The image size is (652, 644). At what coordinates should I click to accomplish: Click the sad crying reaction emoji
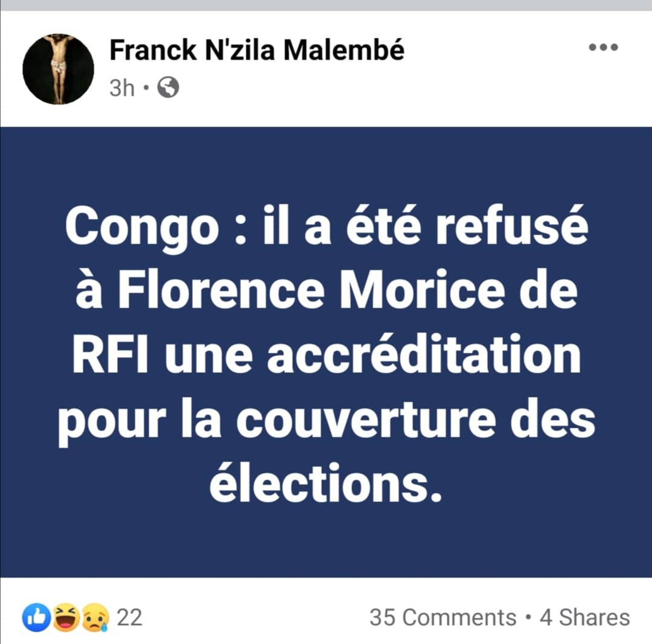95,617
